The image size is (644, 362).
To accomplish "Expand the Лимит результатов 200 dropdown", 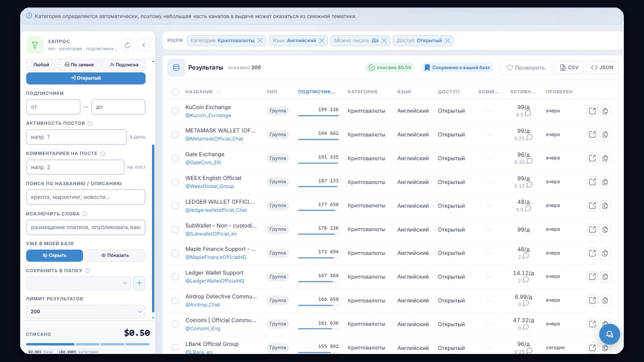I will click(x=86, y=312).
